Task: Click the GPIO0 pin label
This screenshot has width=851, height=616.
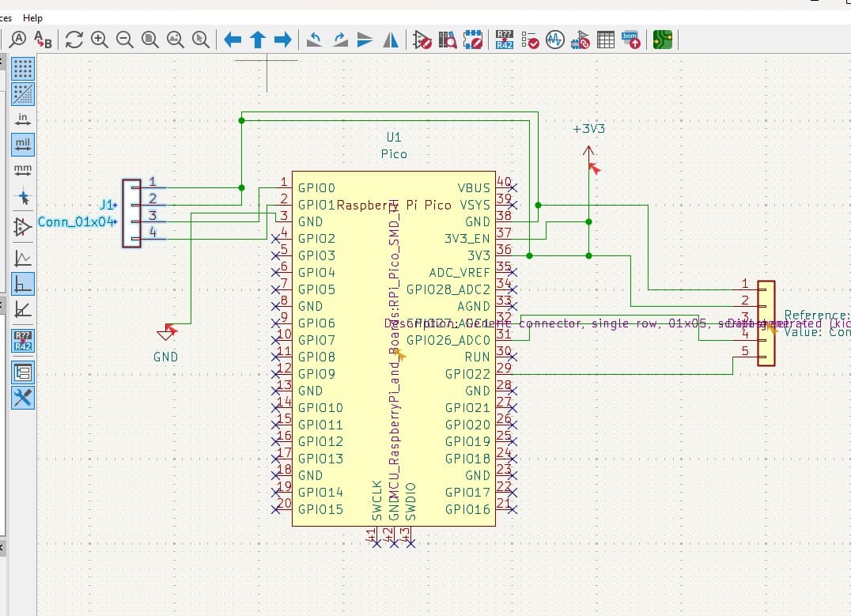Action: pyautogui.click(x=317, y=187)
